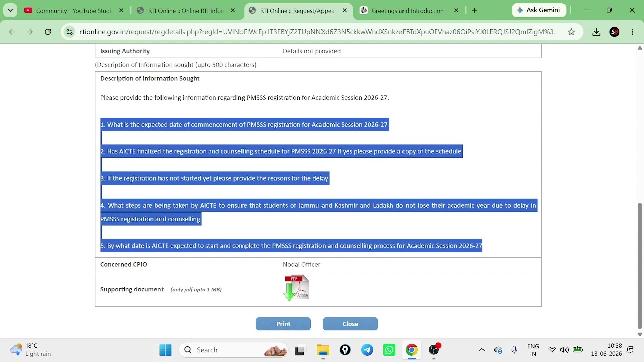This screenshot has width=644, height=362.
Task: Open the black terminal app on taskbar
Action: tap(299, 350)
